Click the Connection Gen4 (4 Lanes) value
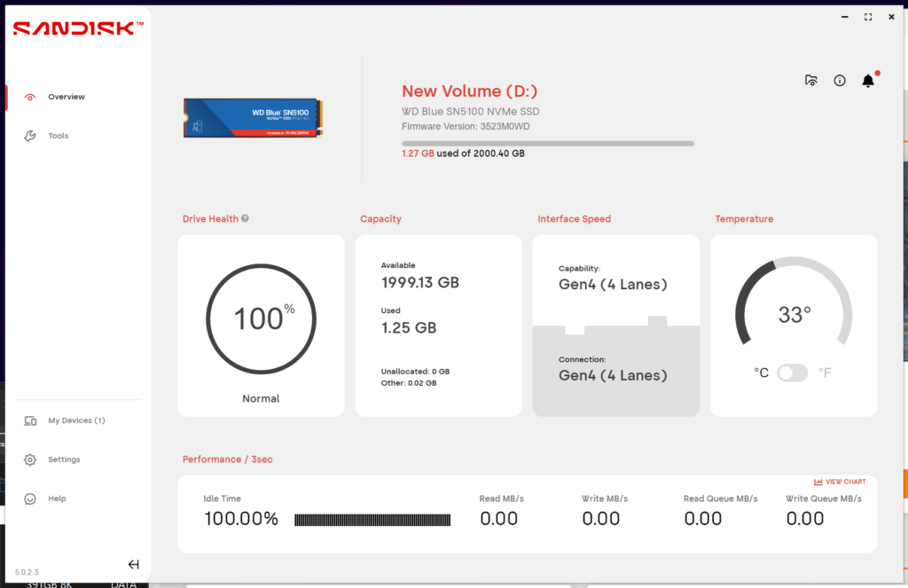Viewport: 908px width, 588px height. 613,375
